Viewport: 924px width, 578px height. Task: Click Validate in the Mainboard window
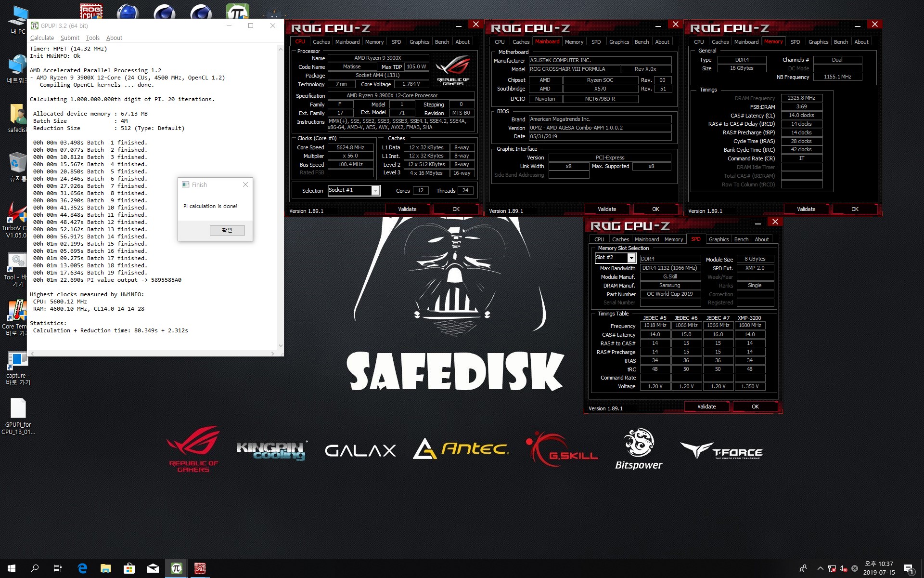pos(607,209)
